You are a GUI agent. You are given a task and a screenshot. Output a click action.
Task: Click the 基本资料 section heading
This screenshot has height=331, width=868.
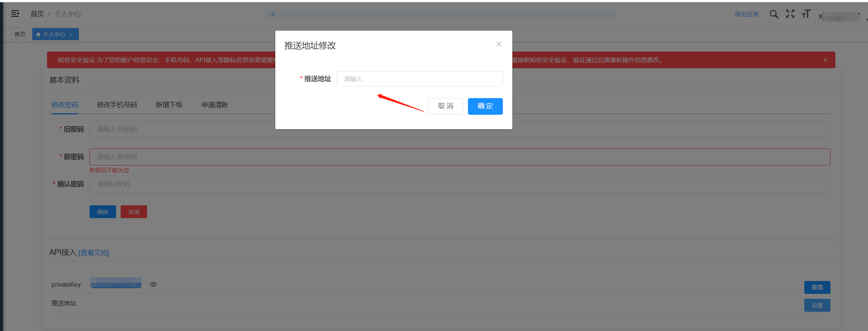coord(64,80)
